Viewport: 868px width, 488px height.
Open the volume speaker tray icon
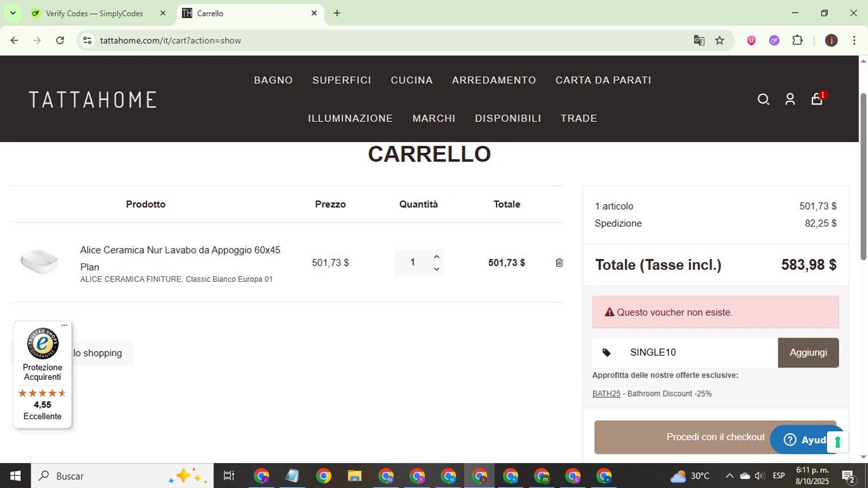759,476
